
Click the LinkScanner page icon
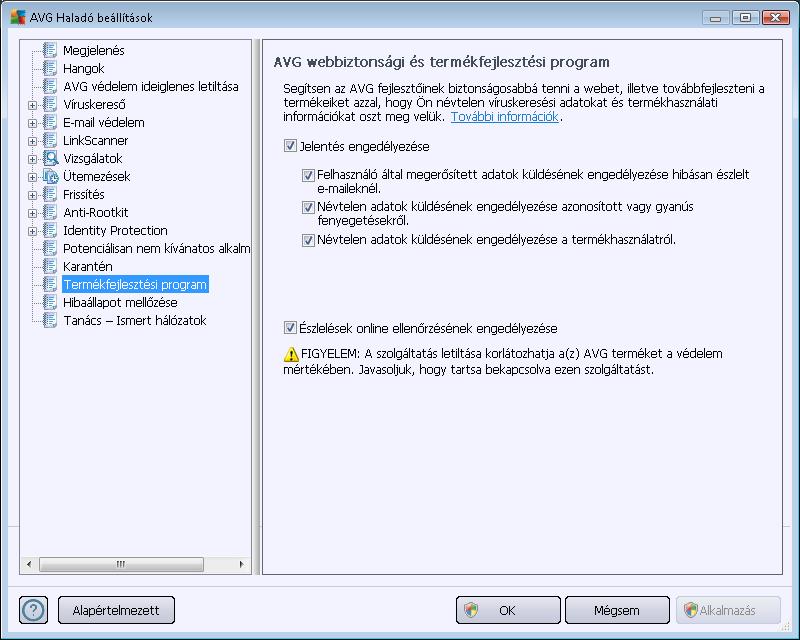pos(50,140)
